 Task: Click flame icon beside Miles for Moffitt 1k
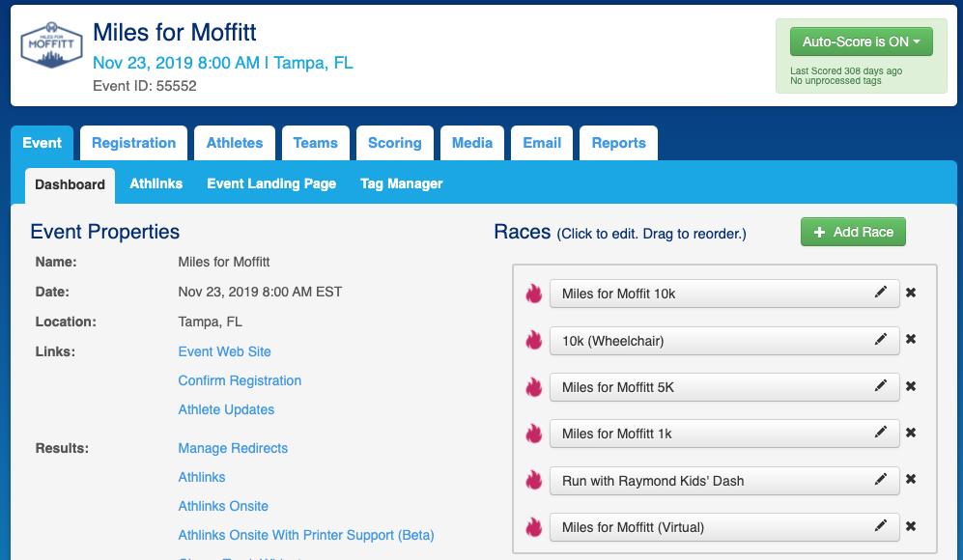pos(534,434)
